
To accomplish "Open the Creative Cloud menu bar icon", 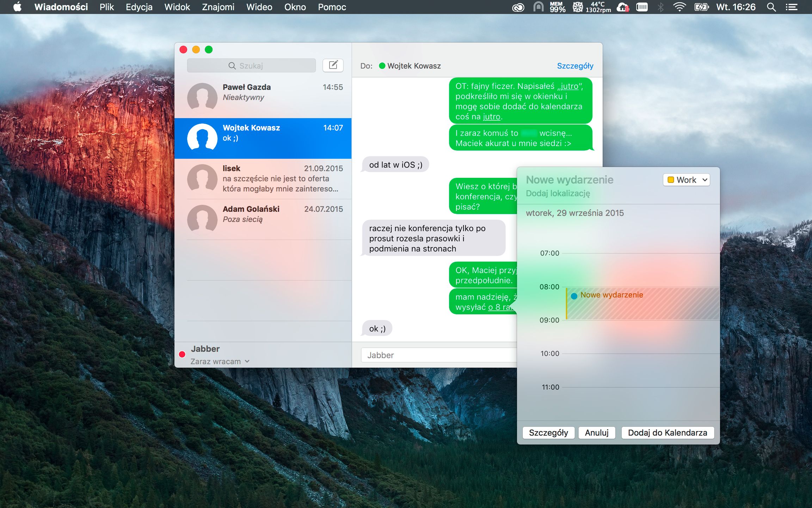I will point(518,7).
